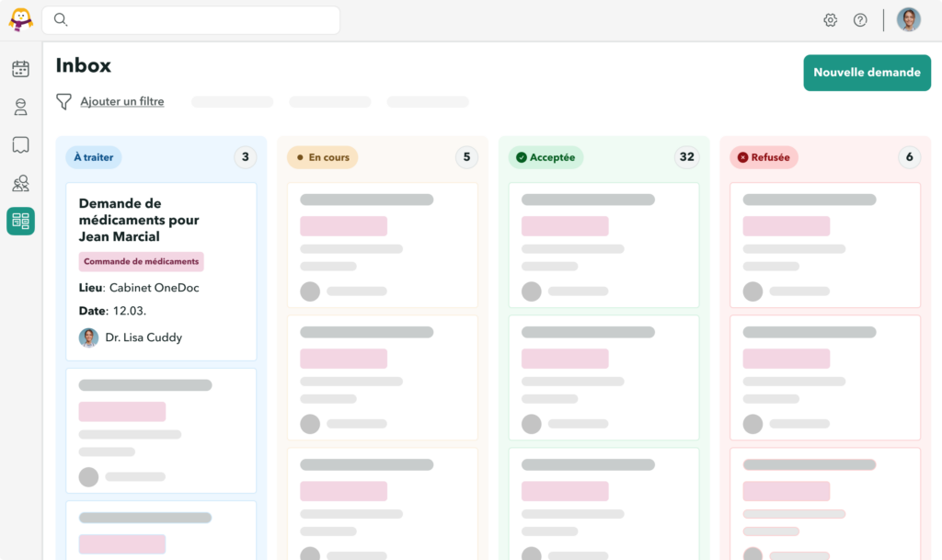The image size is (942, 560).
Task: Open the calendar from the sidebar
Action: coord(20,69)
